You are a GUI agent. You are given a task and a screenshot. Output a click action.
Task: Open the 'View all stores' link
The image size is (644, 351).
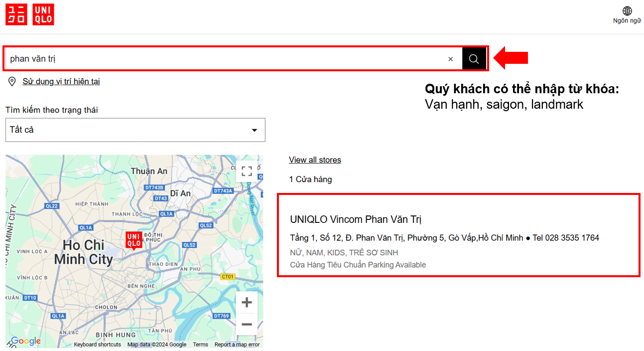[315, 160]
